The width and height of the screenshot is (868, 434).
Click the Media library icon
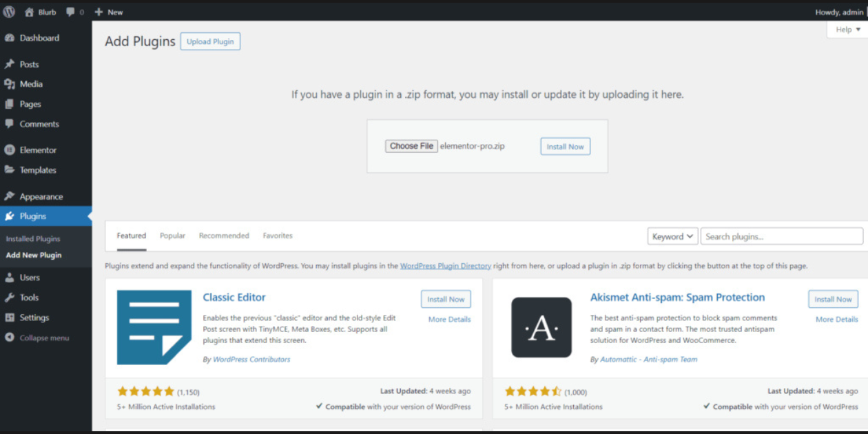(10, 84)
